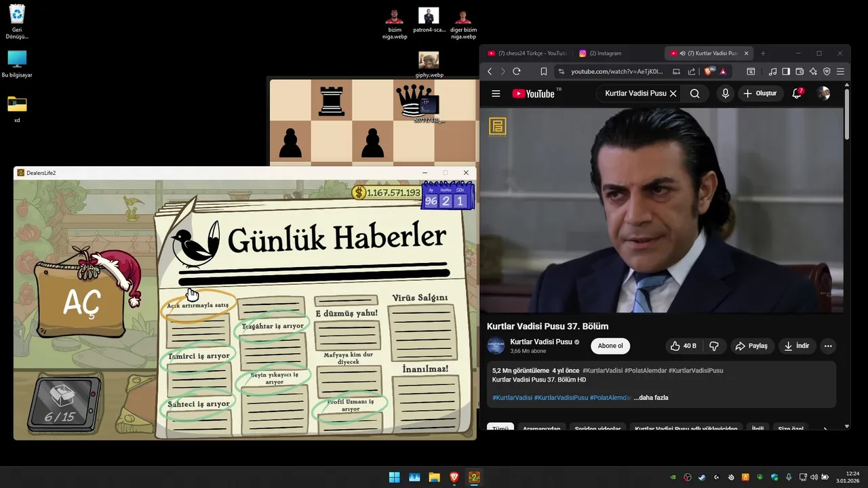Select 'Beyin yıkayıcı iş arıyor' news item
The height and width of the screenshot is (488, 868).
tap(274, 378)
